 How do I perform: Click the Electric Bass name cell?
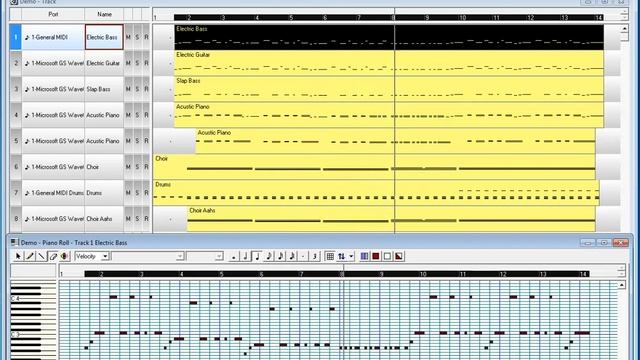(x=104, y=37)
